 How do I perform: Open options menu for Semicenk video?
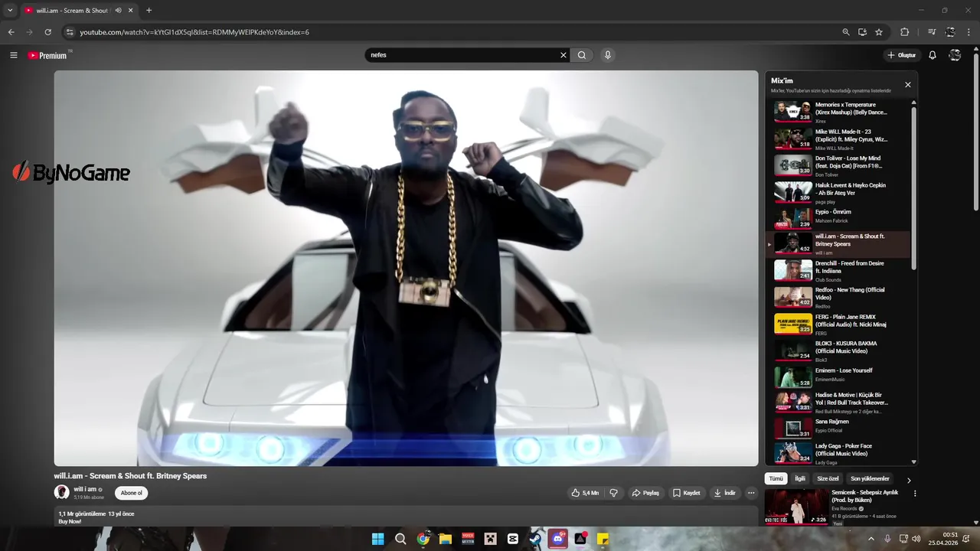click(915, 494)
